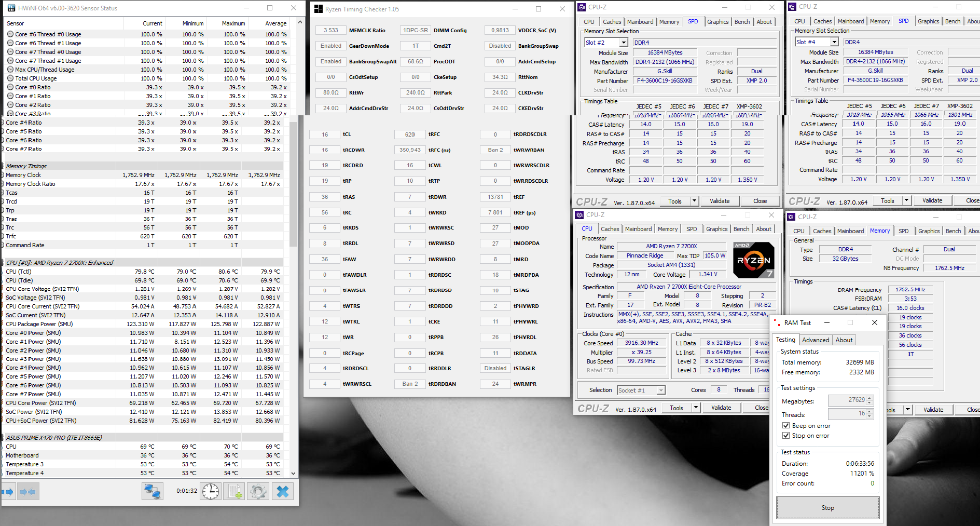Open HWiNFO remote center network computers icon

coord(153,491)
